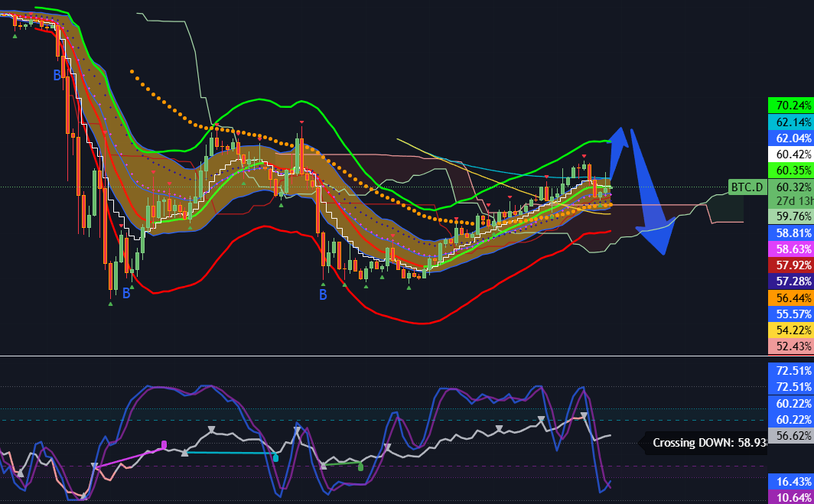Click the magenta 58.63% price label
Viewport: 814px width, 504px height.
click(x=790, y=249)
